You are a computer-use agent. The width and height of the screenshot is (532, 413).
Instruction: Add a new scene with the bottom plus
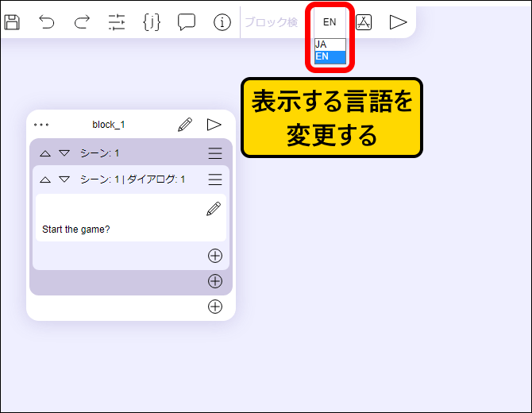[215, 307]
